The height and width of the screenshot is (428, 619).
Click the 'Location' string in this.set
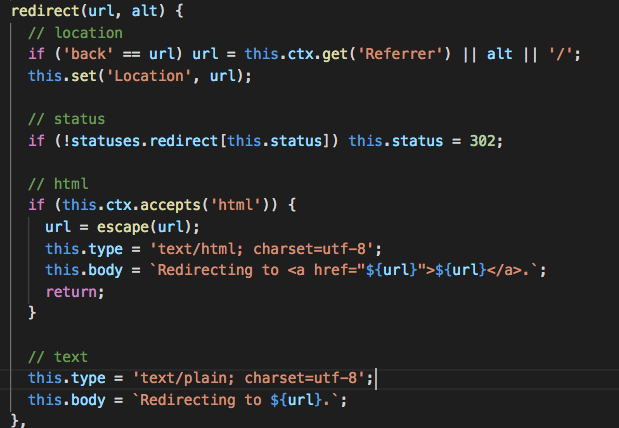(x=149, y=75)
